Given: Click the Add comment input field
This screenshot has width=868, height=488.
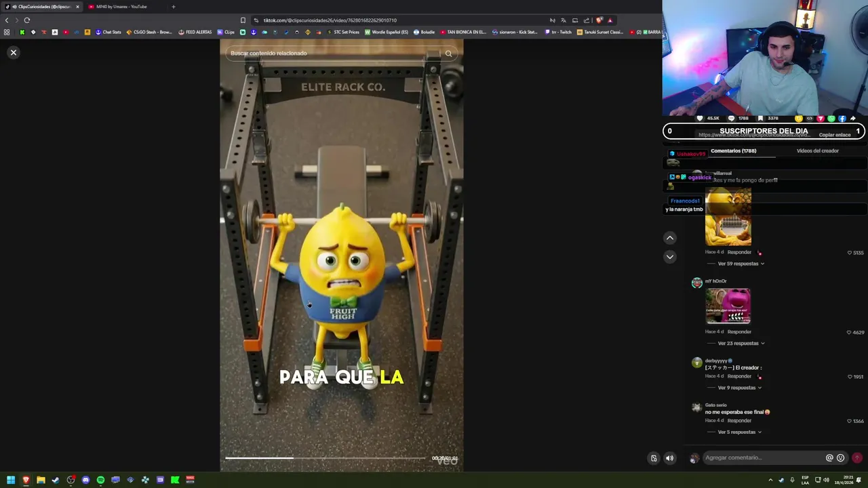Looking at the screenshot, I should (763, 457).
